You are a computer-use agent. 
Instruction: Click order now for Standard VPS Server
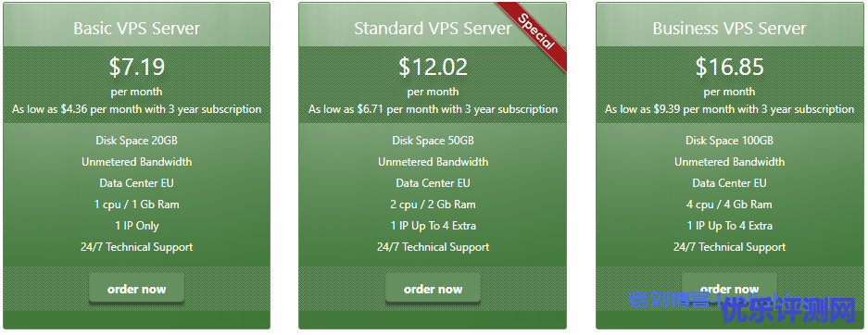tap(433, 289)
